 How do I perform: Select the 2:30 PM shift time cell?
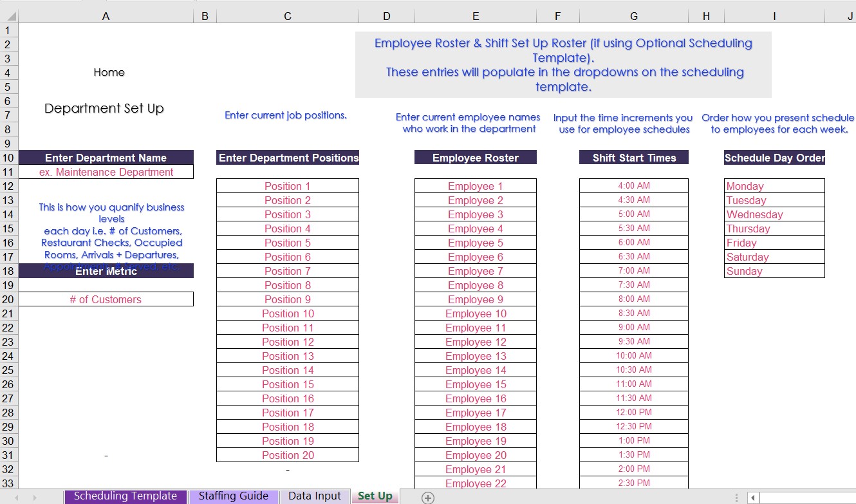(634, 483)
